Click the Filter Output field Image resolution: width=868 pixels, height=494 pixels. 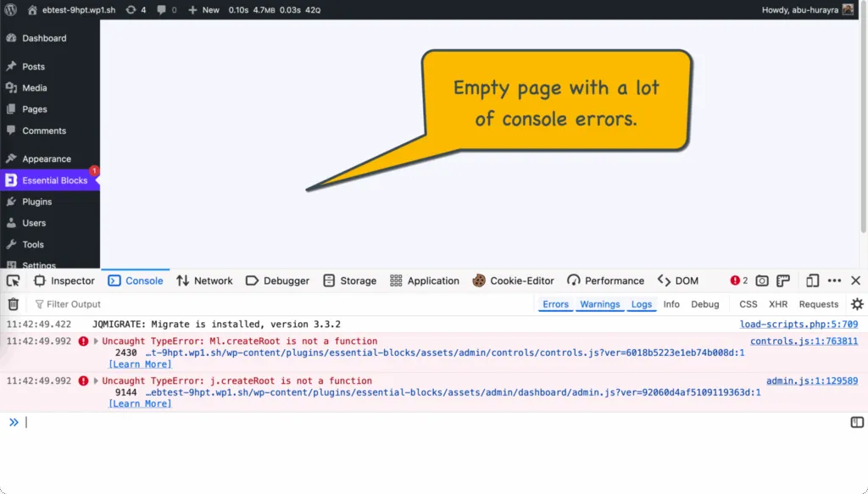(282, 304)
